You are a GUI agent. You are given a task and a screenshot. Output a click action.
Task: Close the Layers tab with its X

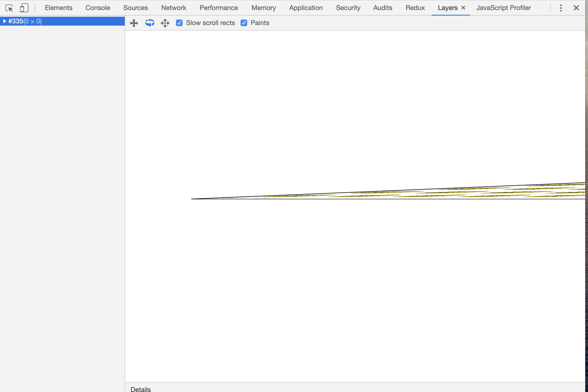click(463, 8)
